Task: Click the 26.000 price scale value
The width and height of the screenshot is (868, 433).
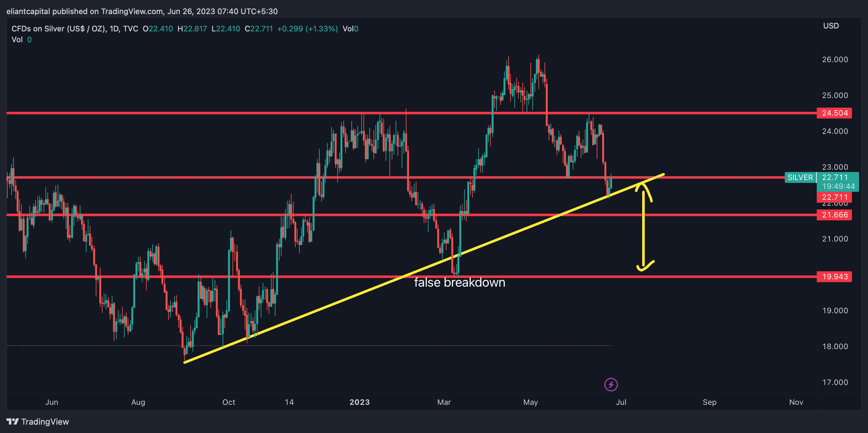Action: 835,60
